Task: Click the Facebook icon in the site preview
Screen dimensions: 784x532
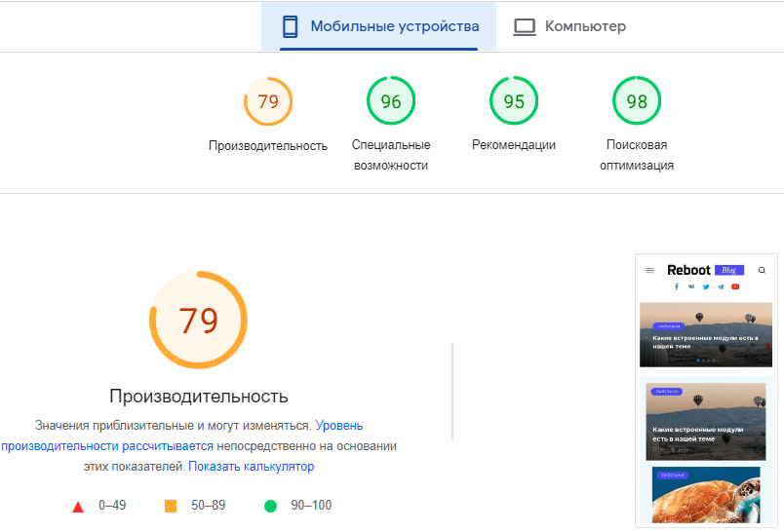Action: tap(677, 286)
